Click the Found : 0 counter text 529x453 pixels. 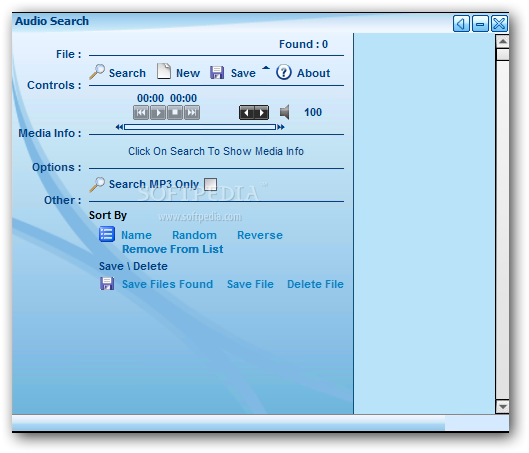point(303,44)
